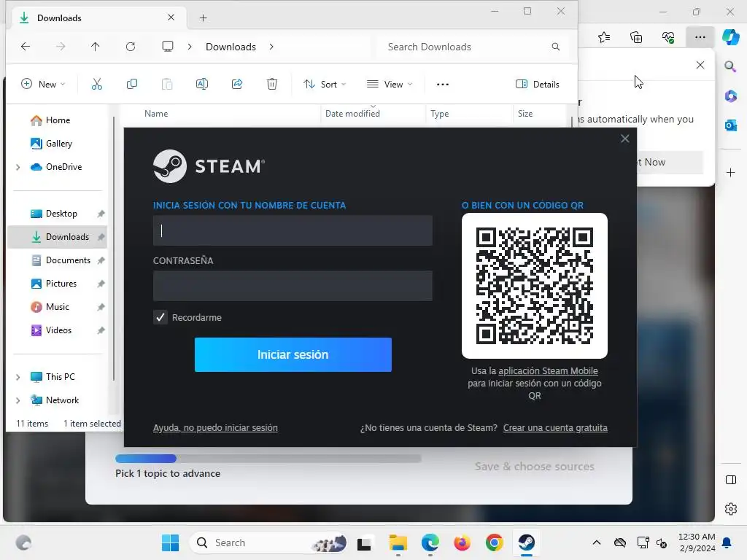Expand the This PC tree node
Viewport: 747px width, 560px height.
18,377
